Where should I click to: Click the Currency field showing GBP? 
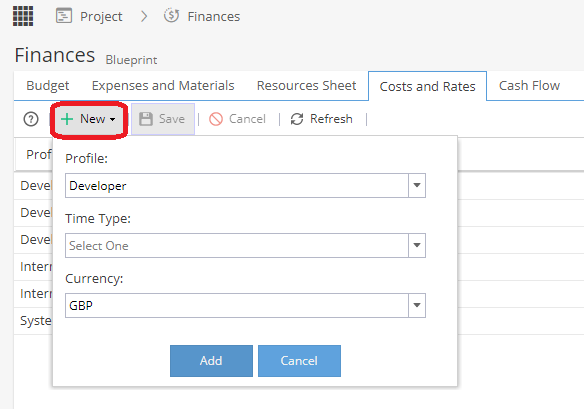(x=237, y=305)
